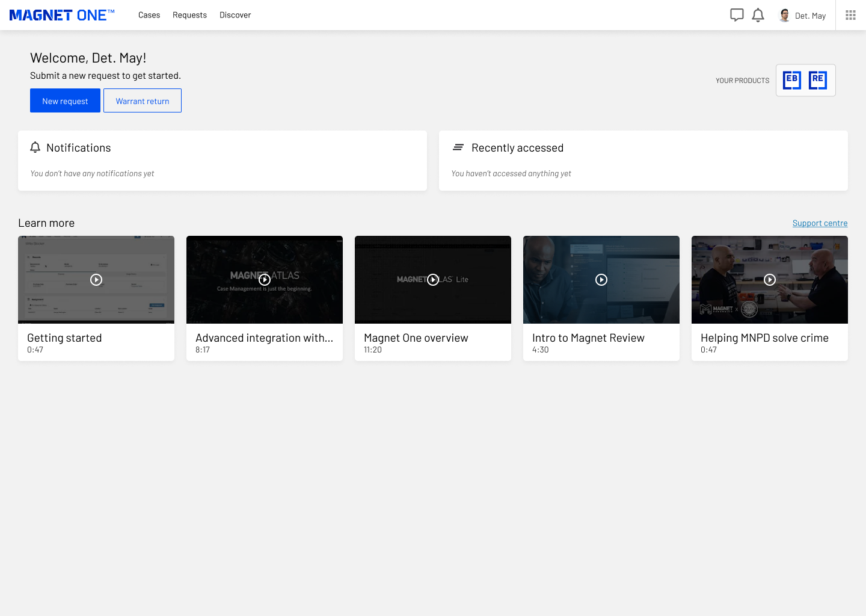866x616 pixels.
Task: Click Det. May's profile avatar
Action: click(784, 15)
